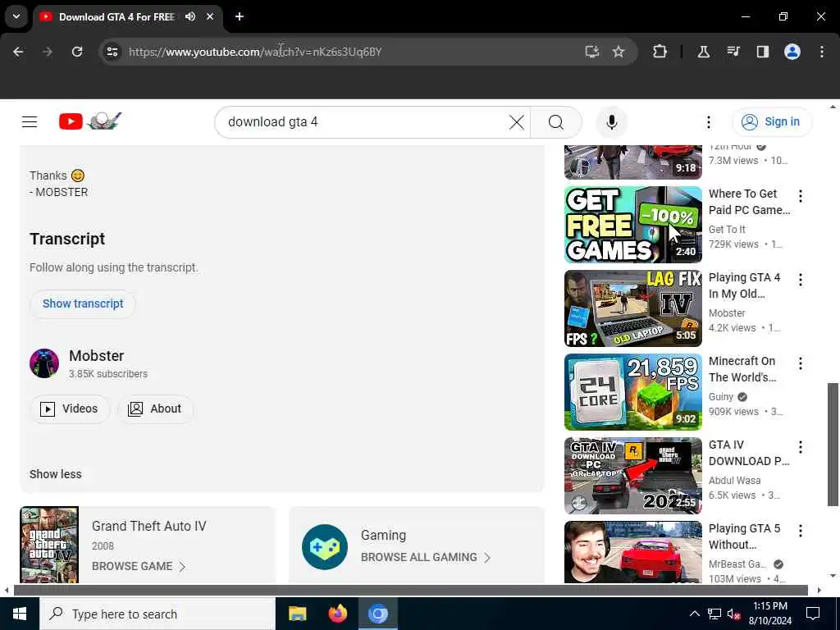
Task: Open GTA IV DOWNLOAD PC video thumbnail
Action: [632, 476]
